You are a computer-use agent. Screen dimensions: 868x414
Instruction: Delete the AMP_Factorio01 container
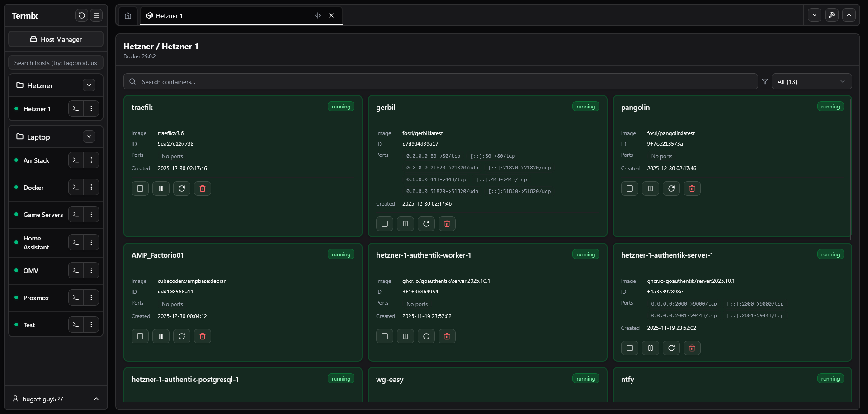click(x=202, y=336)
